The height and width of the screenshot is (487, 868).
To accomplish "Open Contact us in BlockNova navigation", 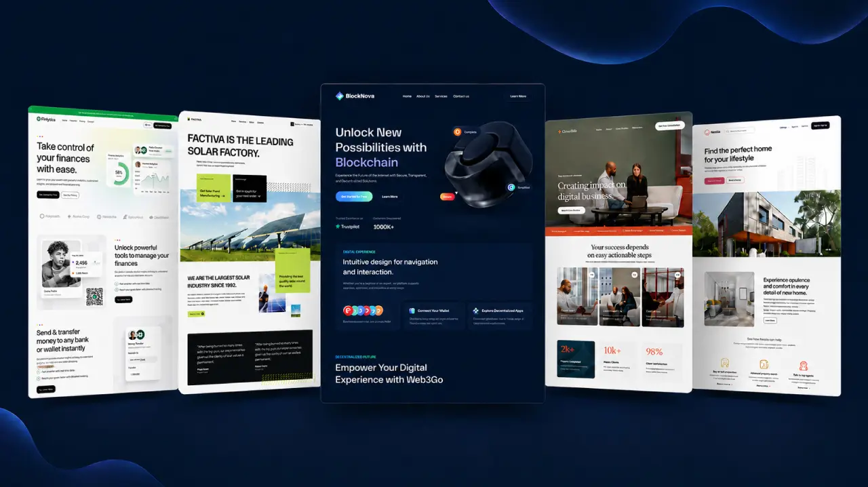I will (x=461, y=96).
